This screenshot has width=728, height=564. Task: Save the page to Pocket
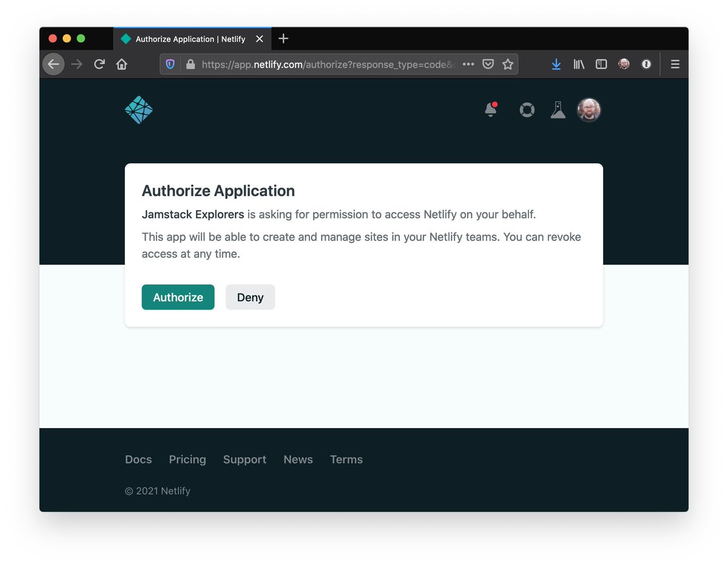[488, 64]
